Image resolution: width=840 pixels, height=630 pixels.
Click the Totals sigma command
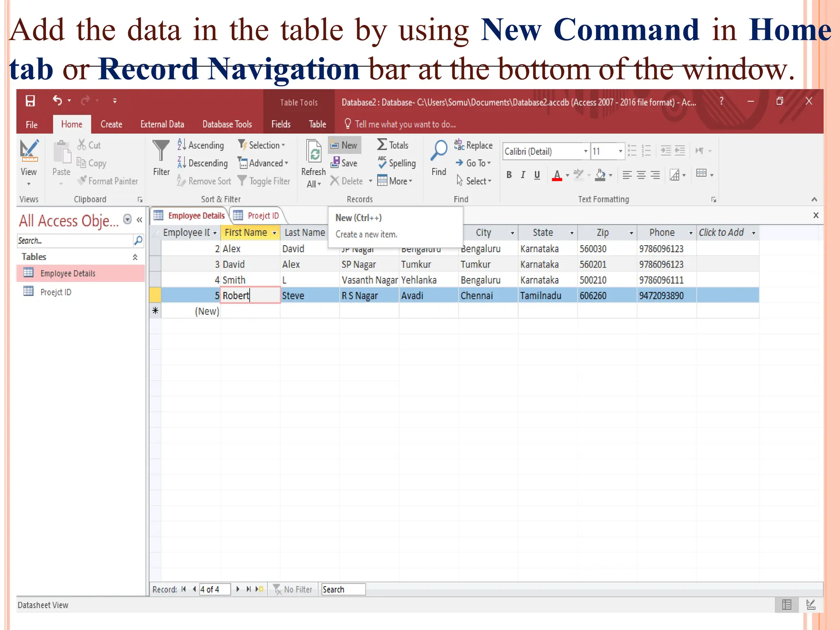[393, 145]
